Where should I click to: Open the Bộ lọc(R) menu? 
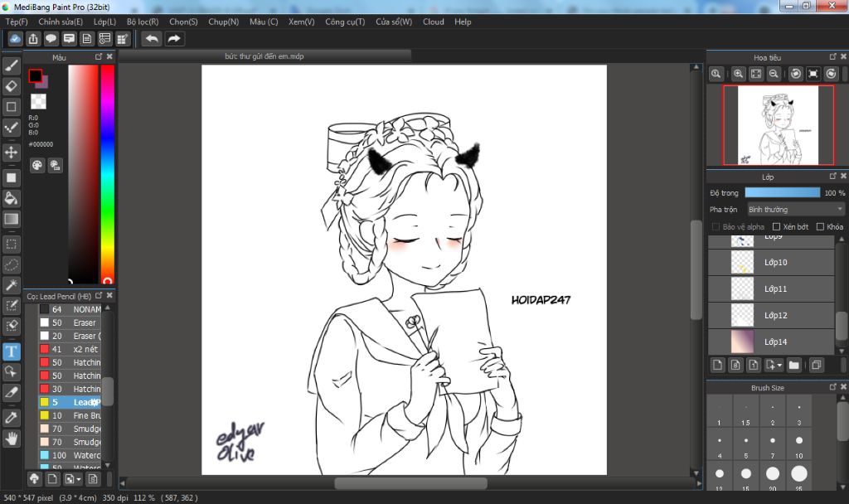(143, 22)
